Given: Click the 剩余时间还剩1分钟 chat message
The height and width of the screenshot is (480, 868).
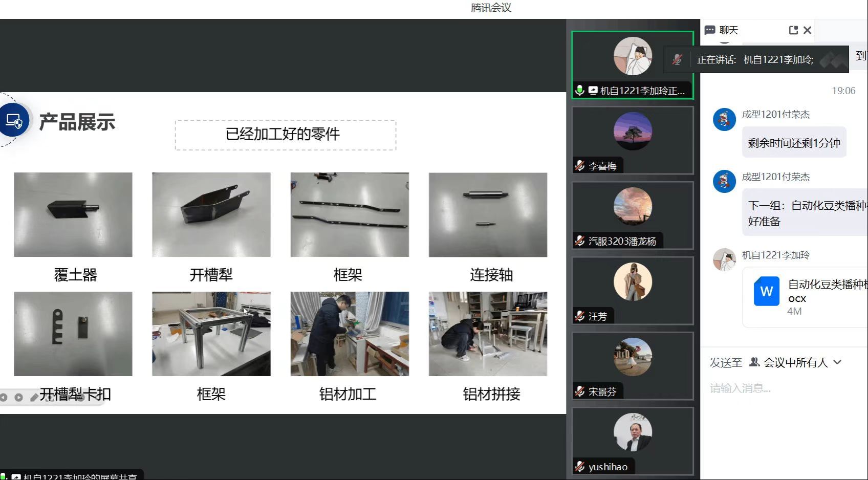Looking at the screenshot, I should point(794,143).
